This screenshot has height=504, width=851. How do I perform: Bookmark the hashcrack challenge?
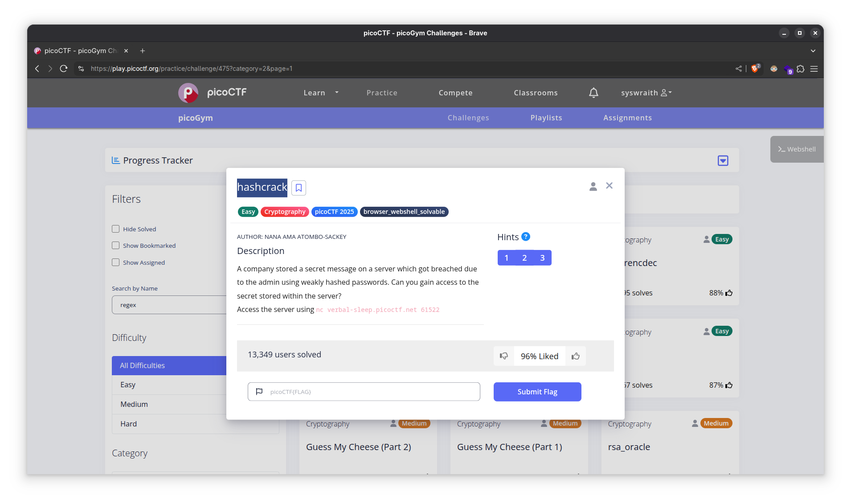coord(299,188)
